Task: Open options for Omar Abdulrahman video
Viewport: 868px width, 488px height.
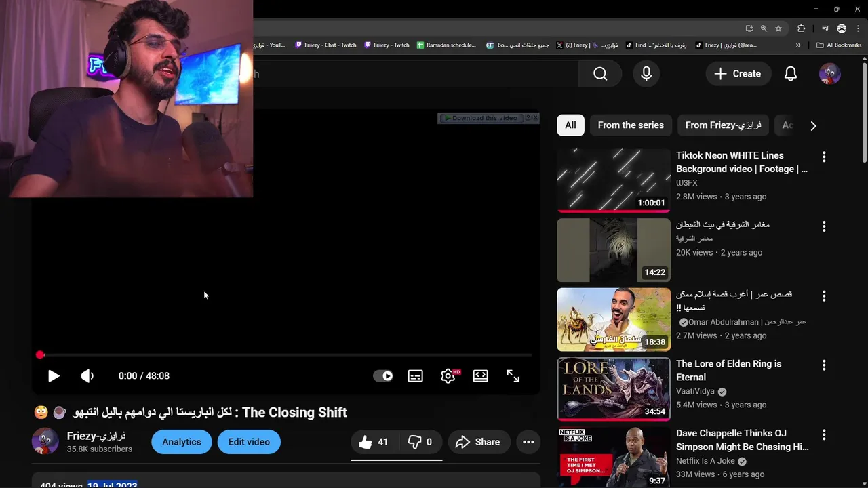Action: point(824,296)
